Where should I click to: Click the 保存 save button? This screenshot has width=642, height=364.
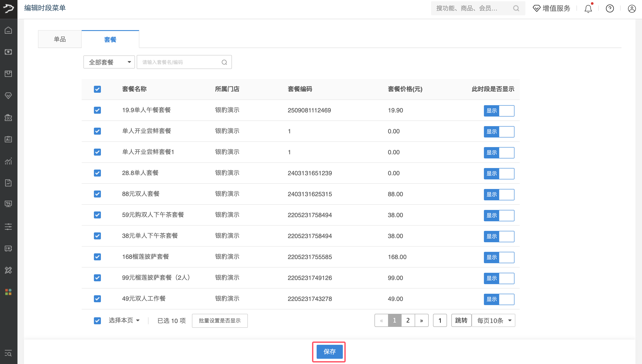[x=329, y=352]
